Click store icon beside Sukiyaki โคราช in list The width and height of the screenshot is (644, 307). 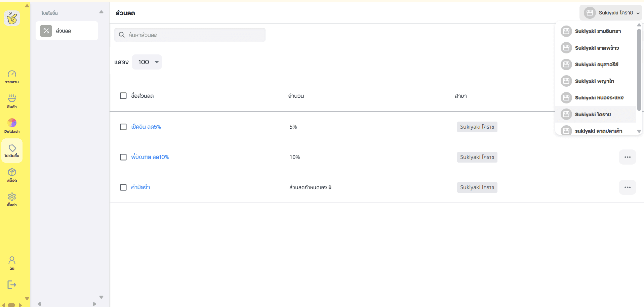coord(566,114)
